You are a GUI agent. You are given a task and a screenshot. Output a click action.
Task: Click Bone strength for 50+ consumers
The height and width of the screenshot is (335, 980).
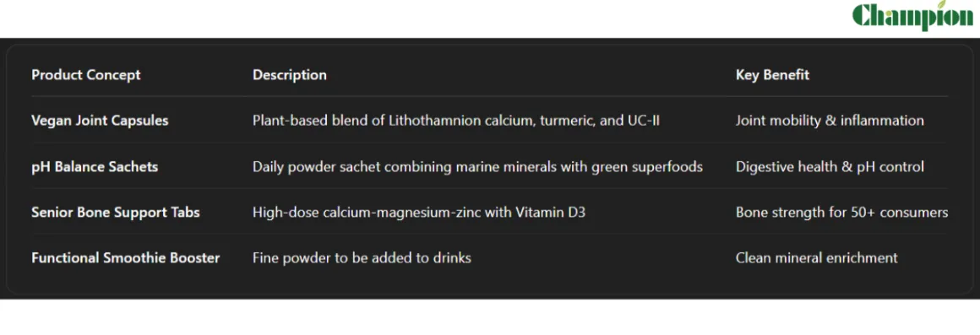click(x=842, y=212)
